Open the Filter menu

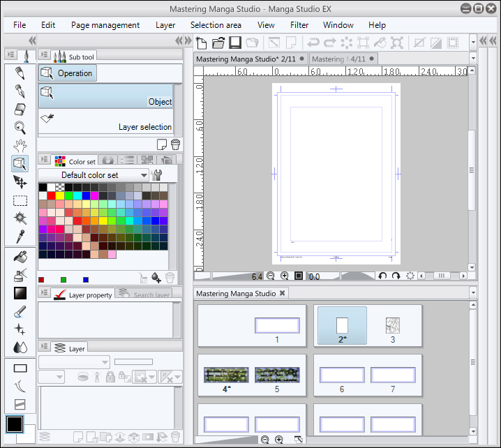point(299,25)
